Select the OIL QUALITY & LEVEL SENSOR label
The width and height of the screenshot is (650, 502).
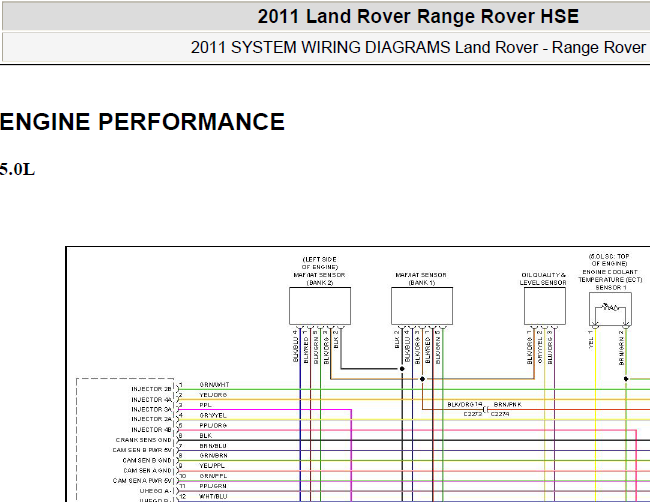pos(543,279)
